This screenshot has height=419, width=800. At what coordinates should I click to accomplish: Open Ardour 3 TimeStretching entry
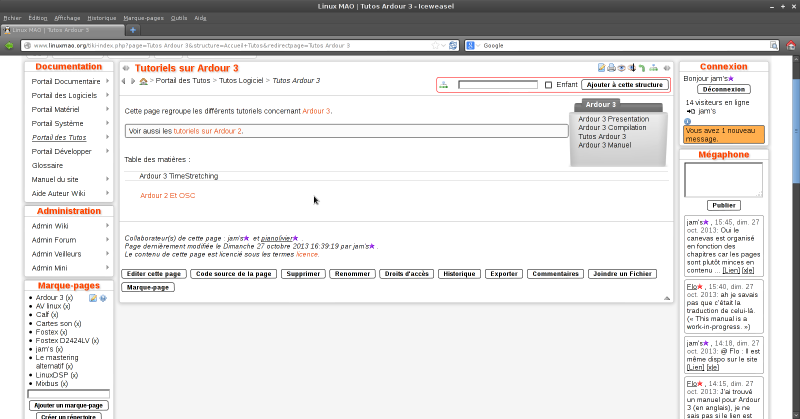tap(179, 176)
